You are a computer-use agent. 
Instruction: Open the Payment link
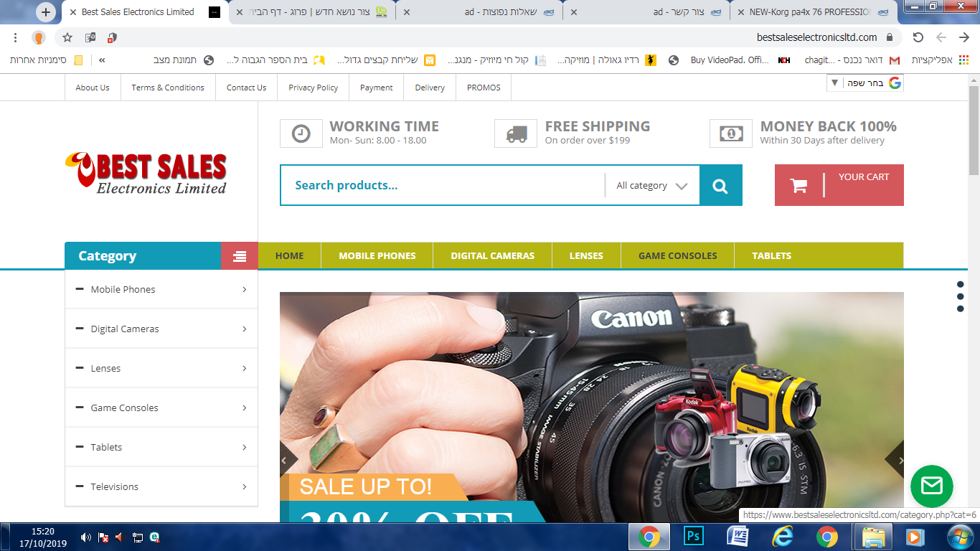click(x=377, y=88)
